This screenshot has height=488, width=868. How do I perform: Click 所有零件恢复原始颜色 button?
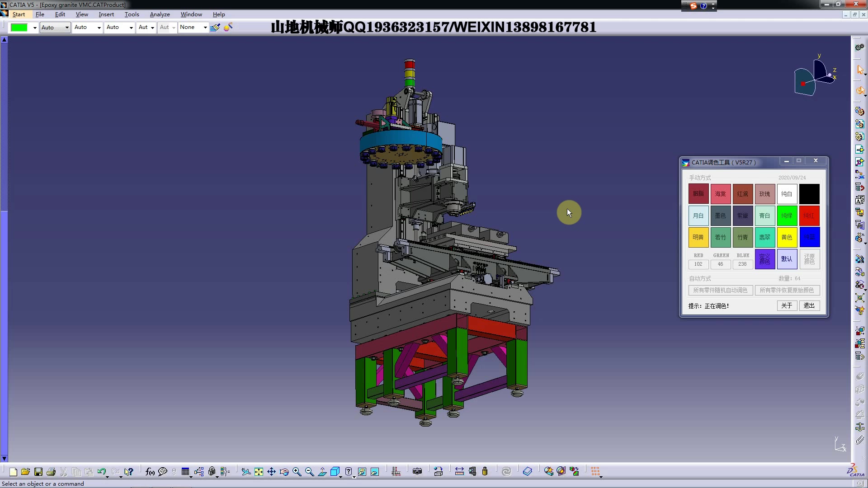tap(787, 290)
